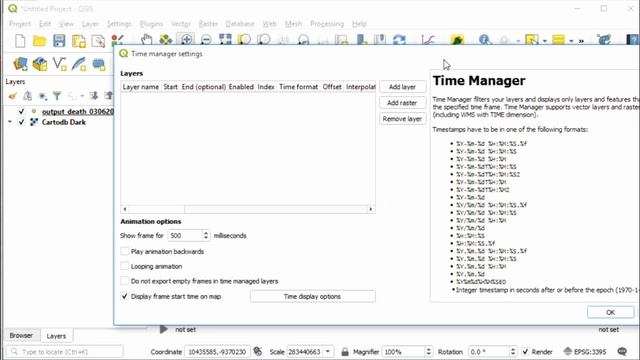Click the Add raster button
The image size is (640, 360).
402,103
